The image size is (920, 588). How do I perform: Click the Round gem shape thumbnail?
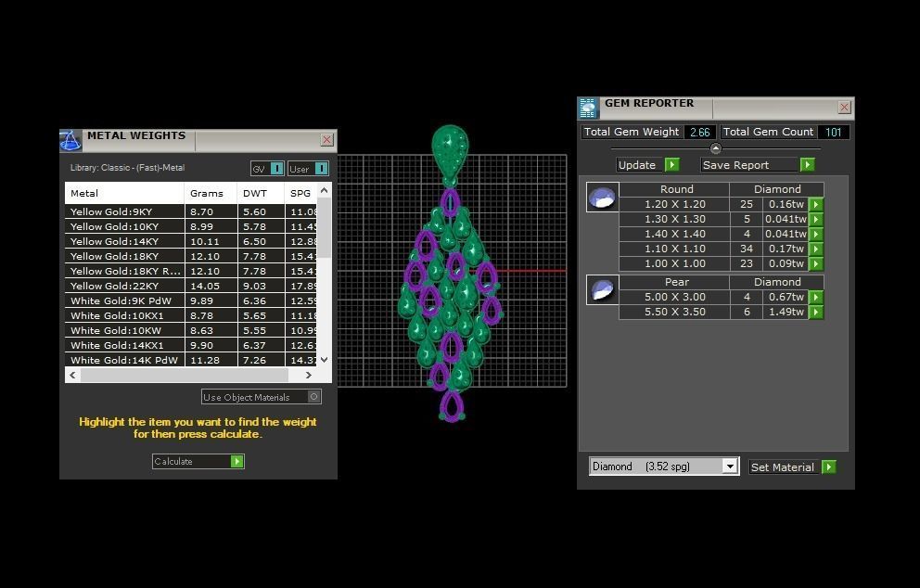(x=602, y=197)
